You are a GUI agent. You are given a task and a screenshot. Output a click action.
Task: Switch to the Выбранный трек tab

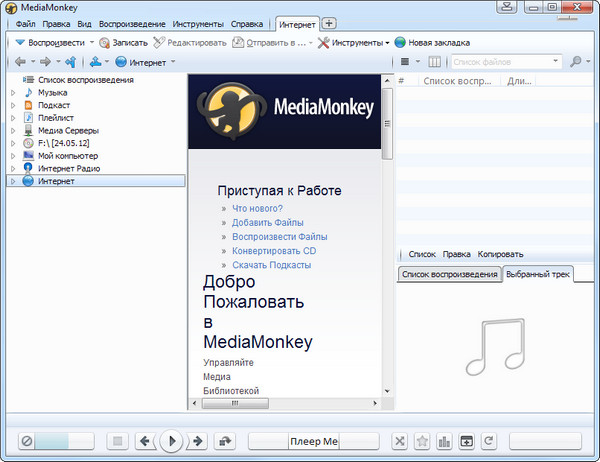(537, 274)
